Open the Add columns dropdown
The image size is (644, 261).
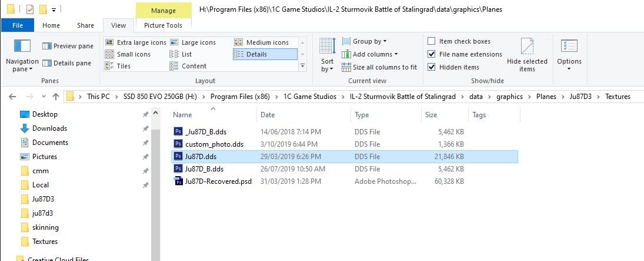370,54
